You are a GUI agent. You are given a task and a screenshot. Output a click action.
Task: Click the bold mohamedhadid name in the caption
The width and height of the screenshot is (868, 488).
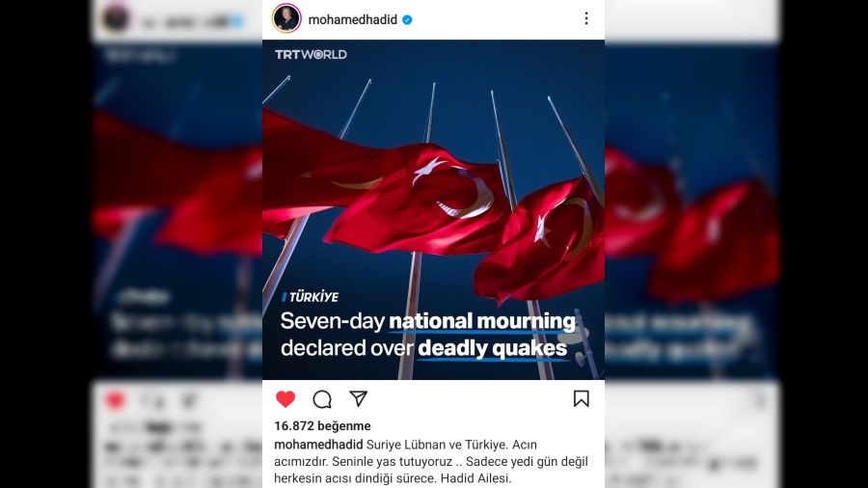318,445
